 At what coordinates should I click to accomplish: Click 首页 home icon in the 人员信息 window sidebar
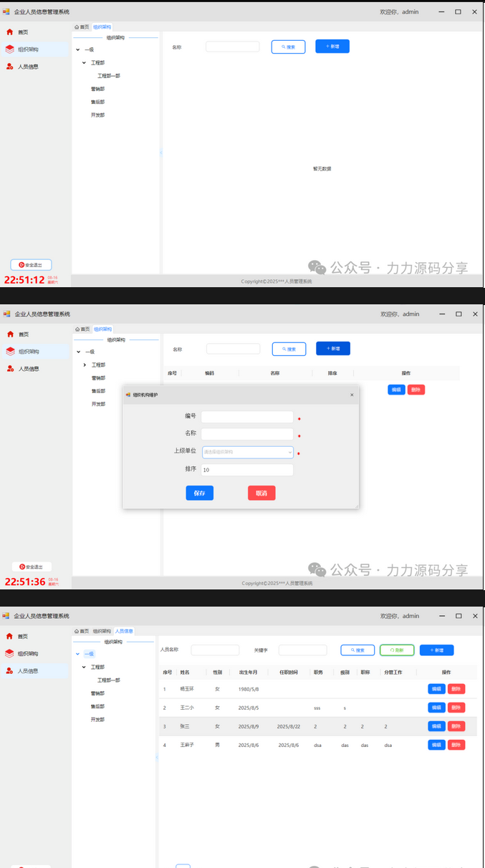click(9, 636)
